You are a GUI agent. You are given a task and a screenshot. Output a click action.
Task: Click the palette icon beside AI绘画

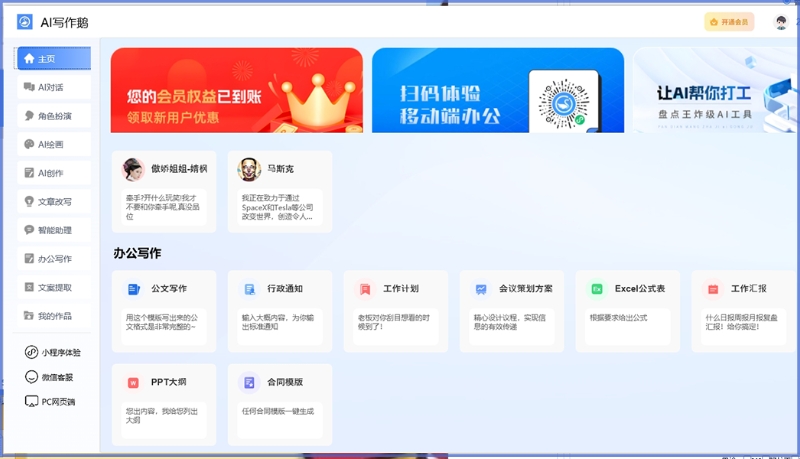coord(29,144)
